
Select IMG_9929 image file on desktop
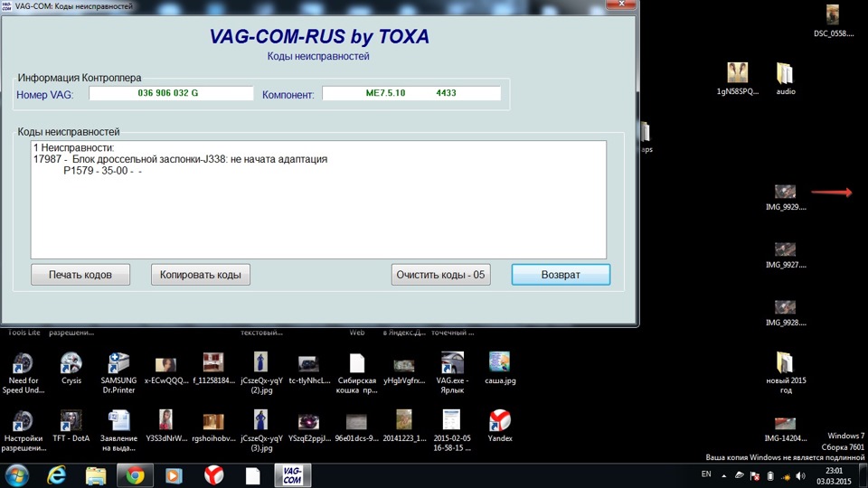tap(786, 198)
